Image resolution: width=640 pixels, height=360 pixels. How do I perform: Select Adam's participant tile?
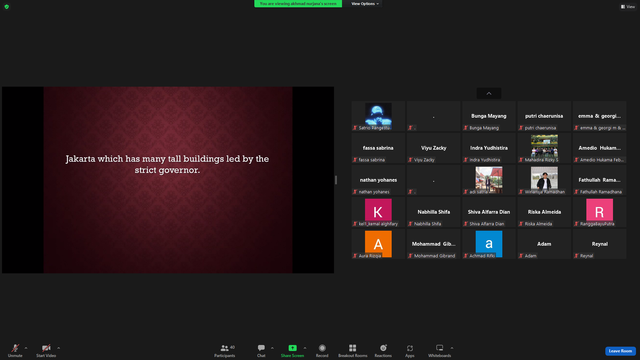[x=544, y=244]
